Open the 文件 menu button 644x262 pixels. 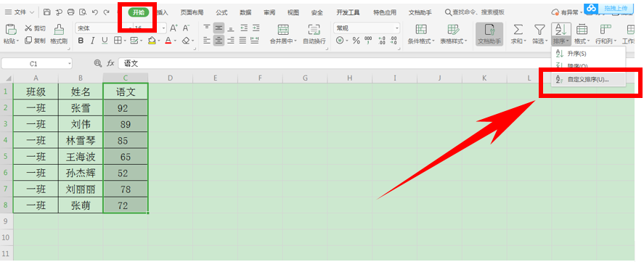20,12
